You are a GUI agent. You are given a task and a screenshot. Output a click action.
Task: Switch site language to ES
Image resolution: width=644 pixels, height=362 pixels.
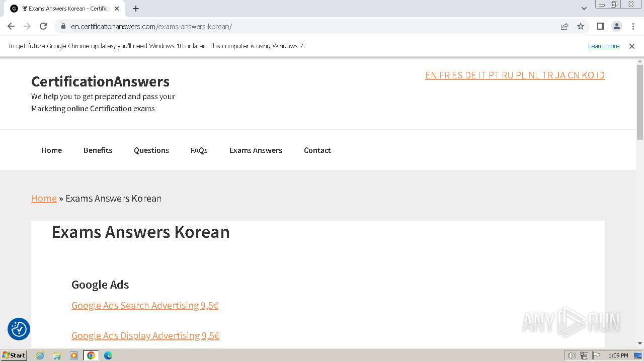click(457, 75)
